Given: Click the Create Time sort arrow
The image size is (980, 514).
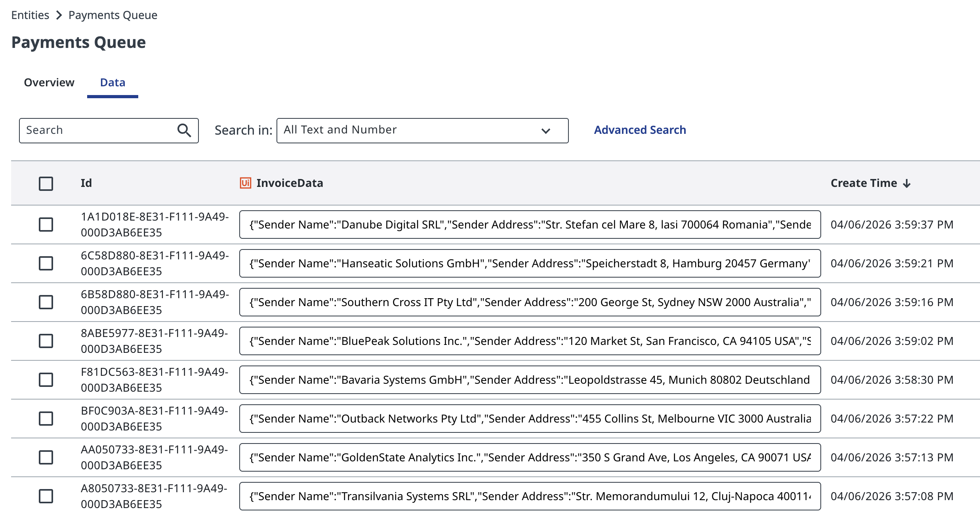Looking at the screenshot, I should tap(907, 183).
